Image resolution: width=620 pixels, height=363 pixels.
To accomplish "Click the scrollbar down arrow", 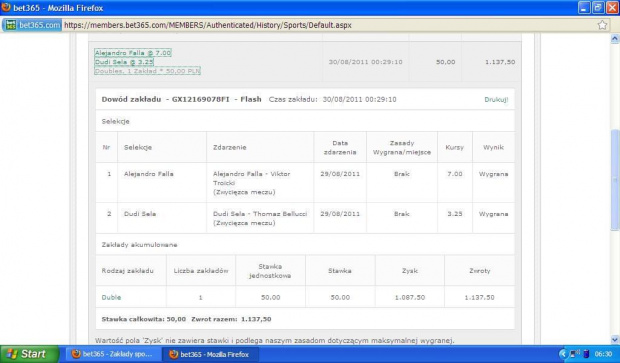I will [615, 339].
